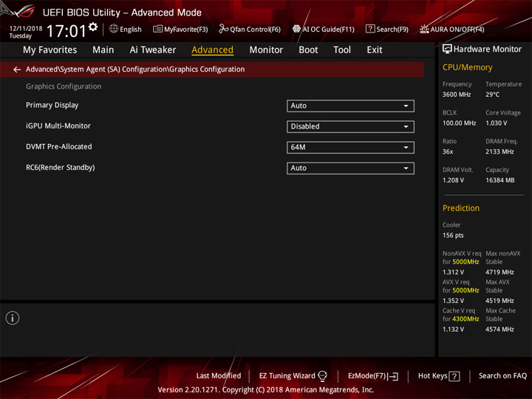Open the Primary Display dropdown
This screenshot has height=399, width=532.
[350, 106]
